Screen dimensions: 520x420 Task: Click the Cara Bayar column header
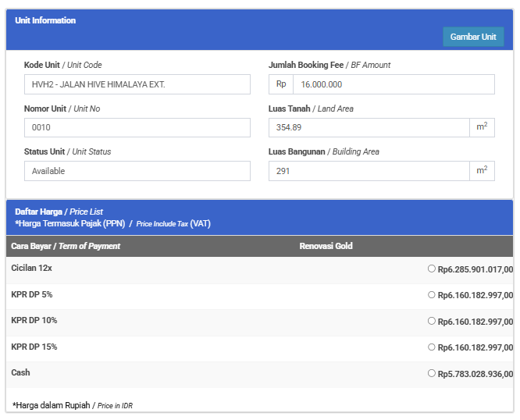[x=66, y=247]
